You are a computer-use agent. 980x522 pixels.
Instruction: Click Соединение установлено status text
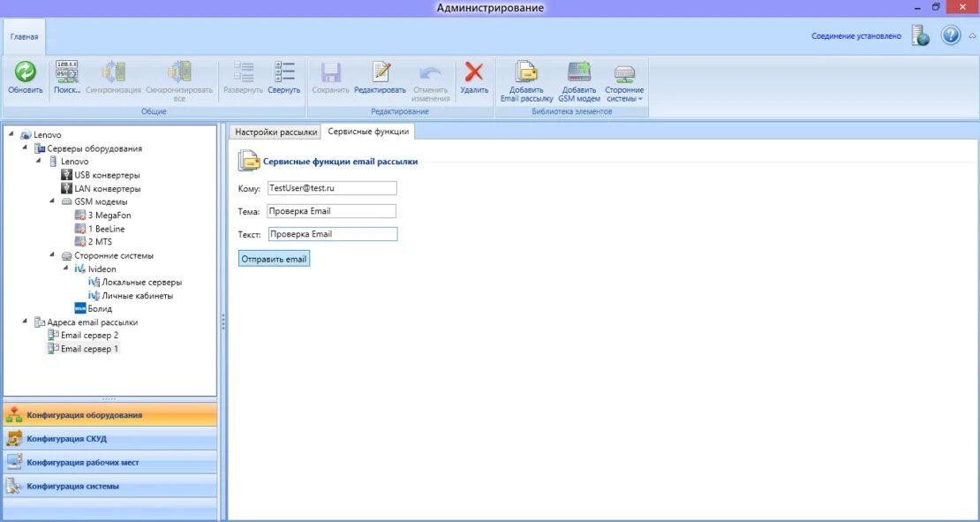(856, 36)
